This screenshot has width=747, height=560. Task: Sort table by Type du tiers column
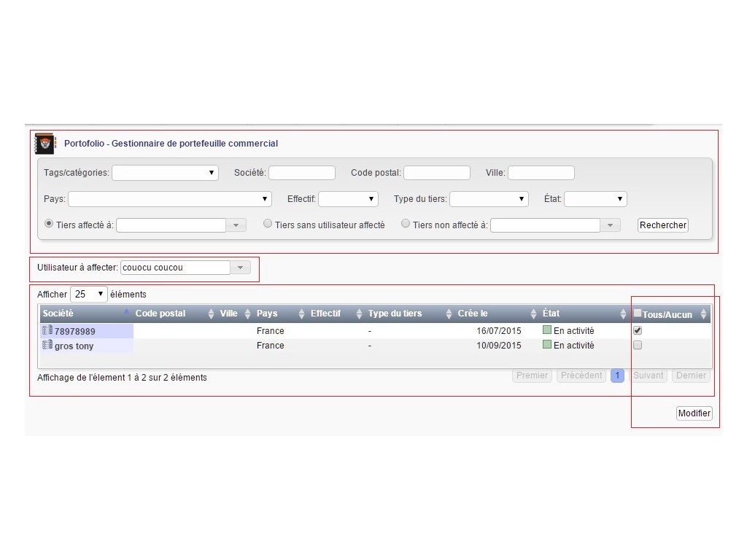(x=449, y=314)
